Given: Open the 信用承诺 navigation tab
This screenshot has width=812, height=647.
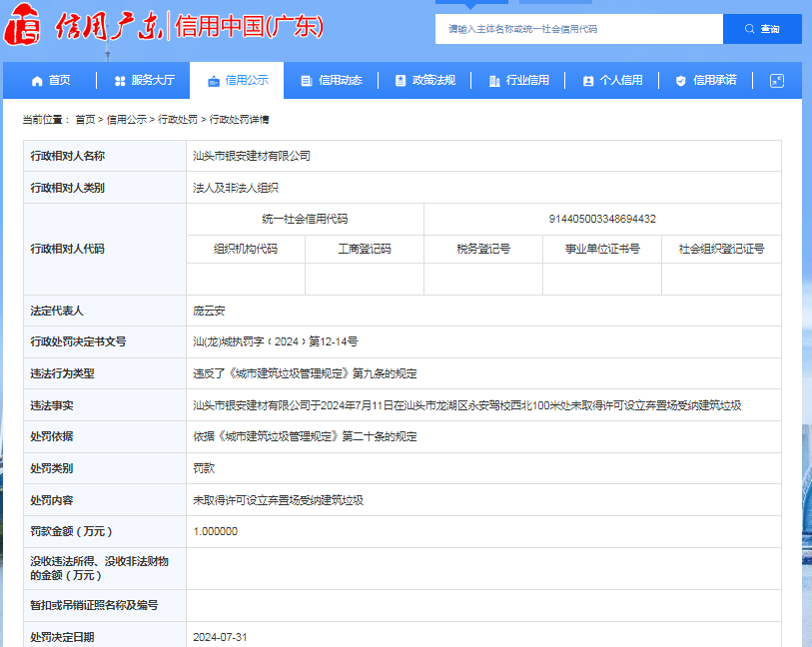Looking at the screenshot, I should click(x=706, y=80).
